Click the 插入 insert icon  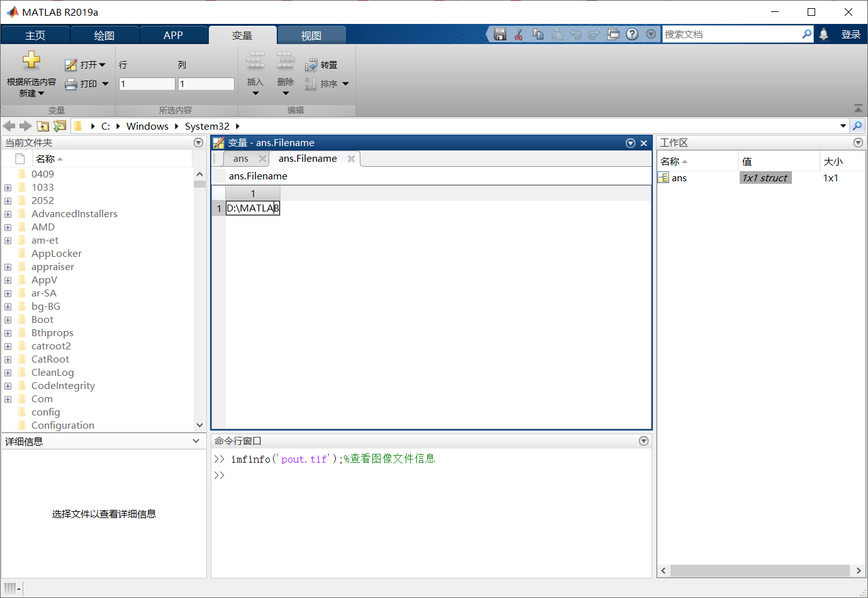point(255,61)
